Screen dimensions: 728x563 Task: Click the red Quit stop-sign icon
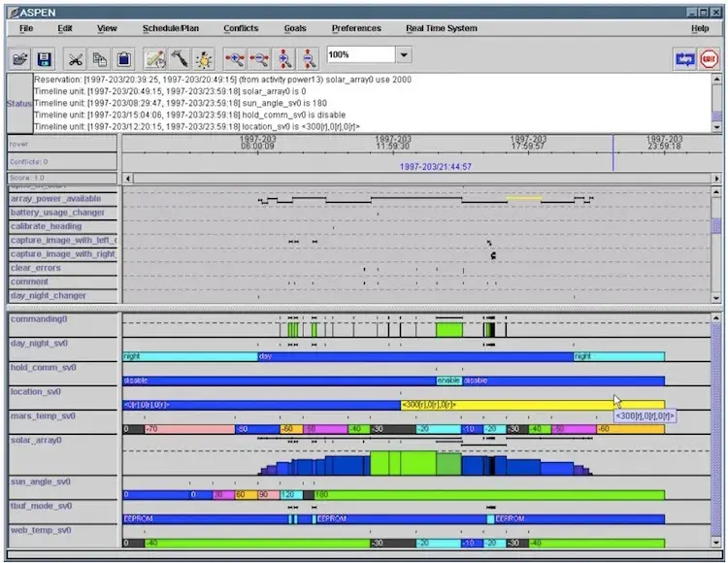[x=709, y=59]
